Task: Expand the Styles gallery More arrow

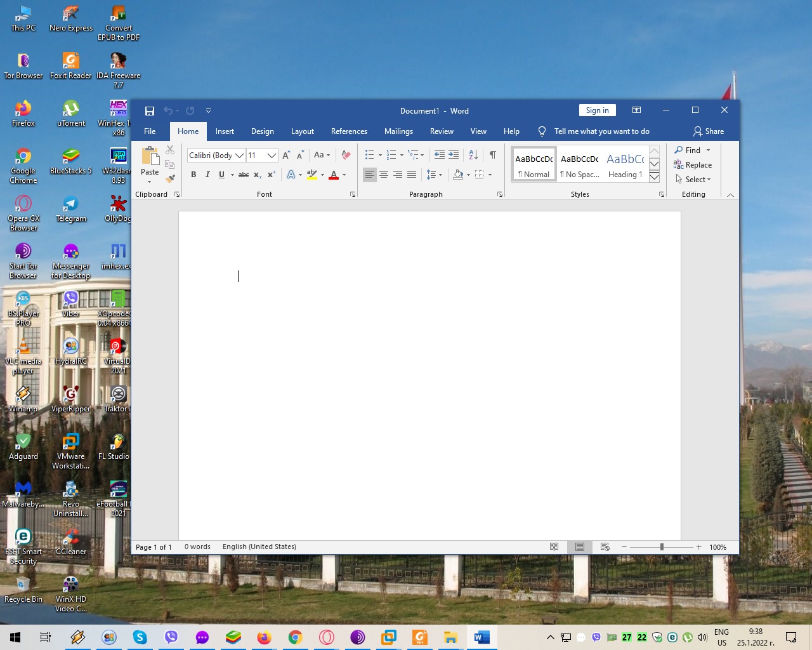Action: click(654, 177)
